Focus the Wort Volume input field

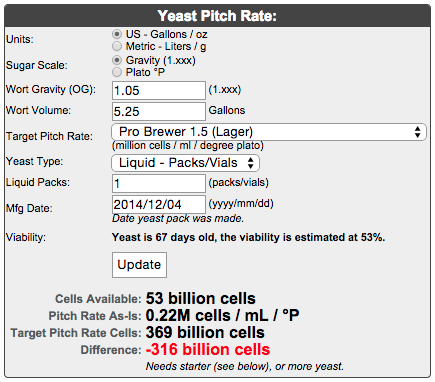point(159,111)
